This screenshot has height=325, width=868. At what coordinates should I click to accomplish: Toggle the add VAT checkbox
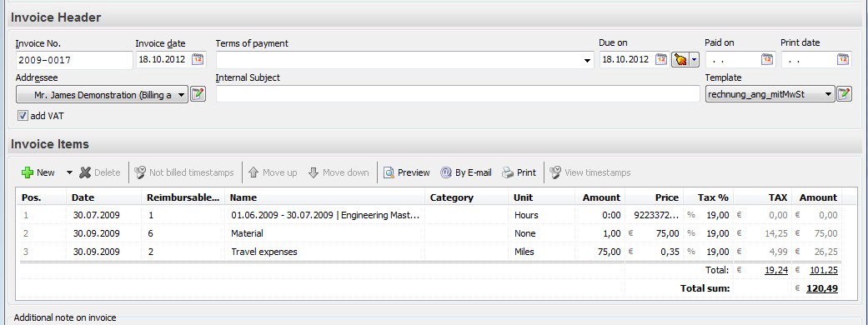(23, 116)
